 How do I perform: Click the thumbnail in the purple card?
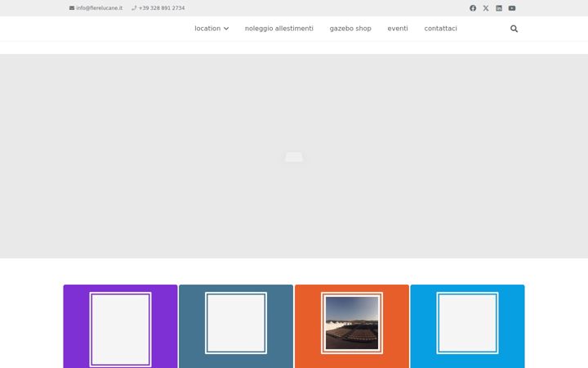[x=120, y=330]
